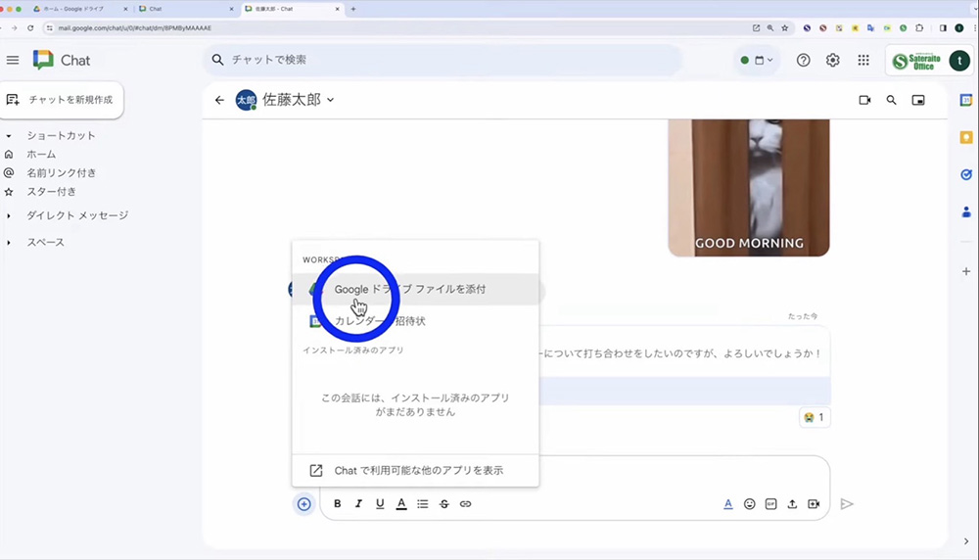
Task: Insert a link into the message
Action: click(x=466, y=504)
